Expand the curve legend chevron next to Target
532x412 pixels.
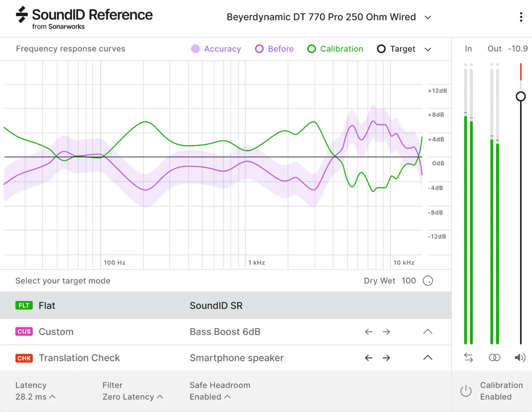[428, 49]
